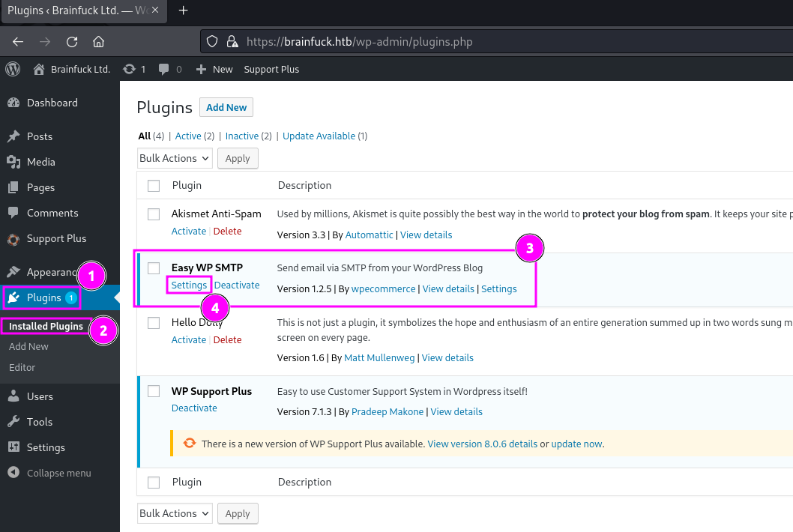The height and width of the screenshot is (532, 793).
Task: Open the Matt Mullenweg author link
Action: (379, 357)
